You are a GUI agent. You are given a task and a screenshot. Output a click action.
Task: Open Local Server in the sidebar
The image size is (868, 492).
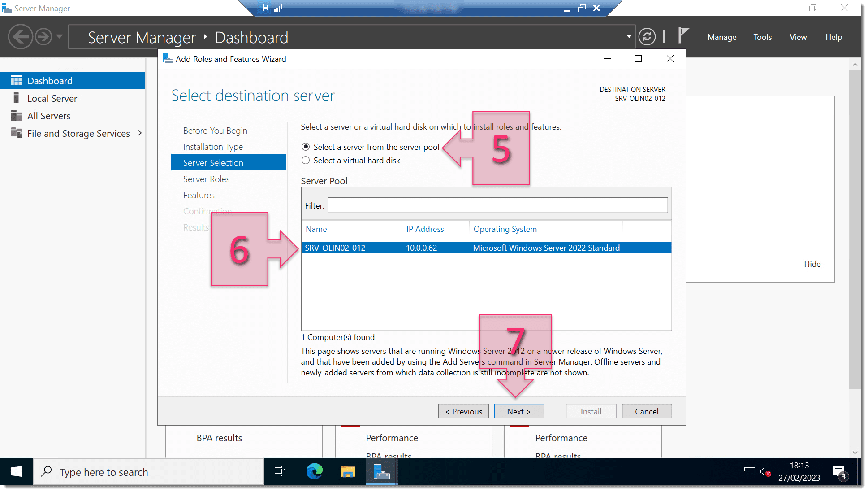(52, 99)
